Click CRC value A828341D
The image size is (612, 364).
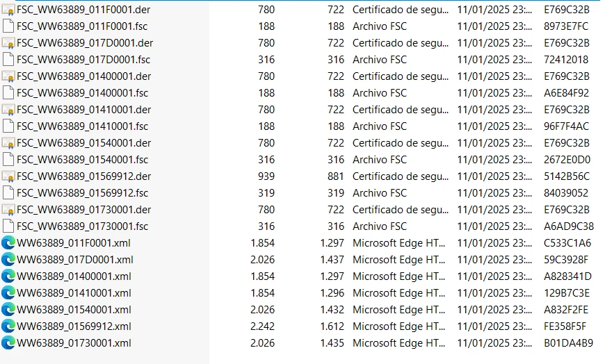pyautogui.click(x=568, y=276)
